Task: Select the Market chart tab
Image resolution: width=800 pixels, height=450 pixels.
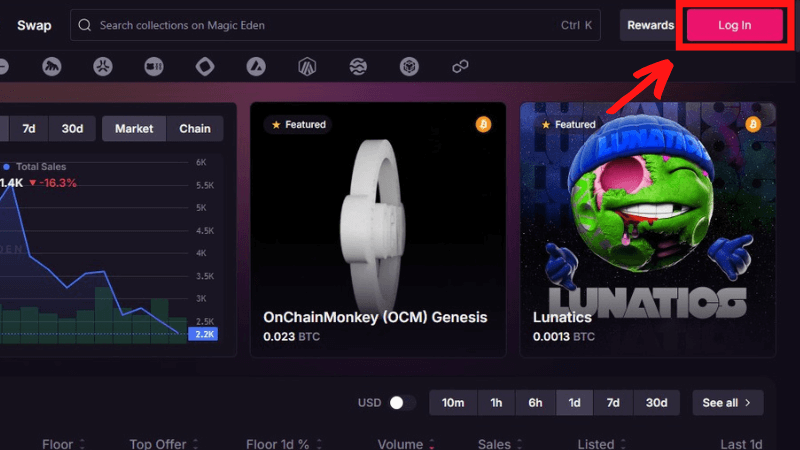Action: point(134,129)
